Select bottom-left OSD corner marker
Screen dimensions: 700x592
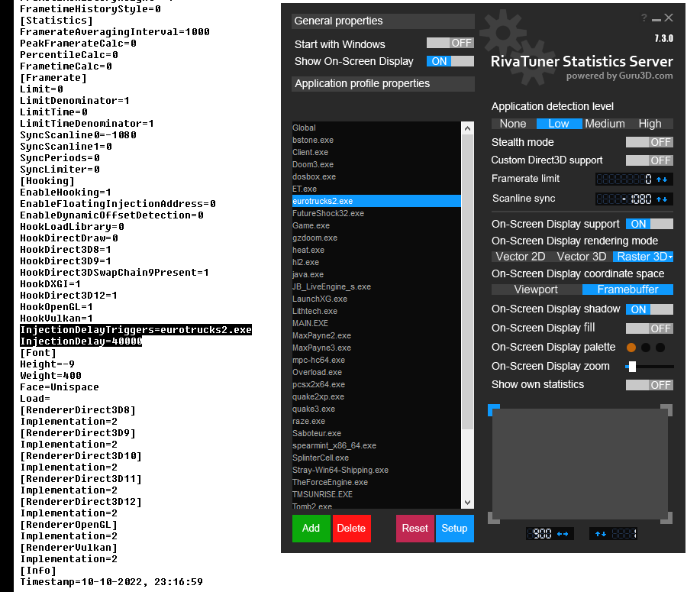tap(494, 518)
